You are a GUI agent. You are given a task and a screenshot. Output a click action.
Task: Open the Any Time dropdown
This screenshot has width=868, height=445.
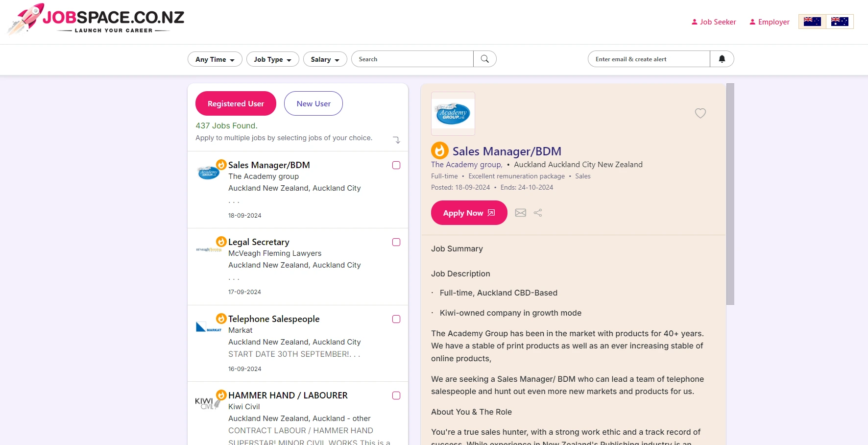tap(215, 59)
